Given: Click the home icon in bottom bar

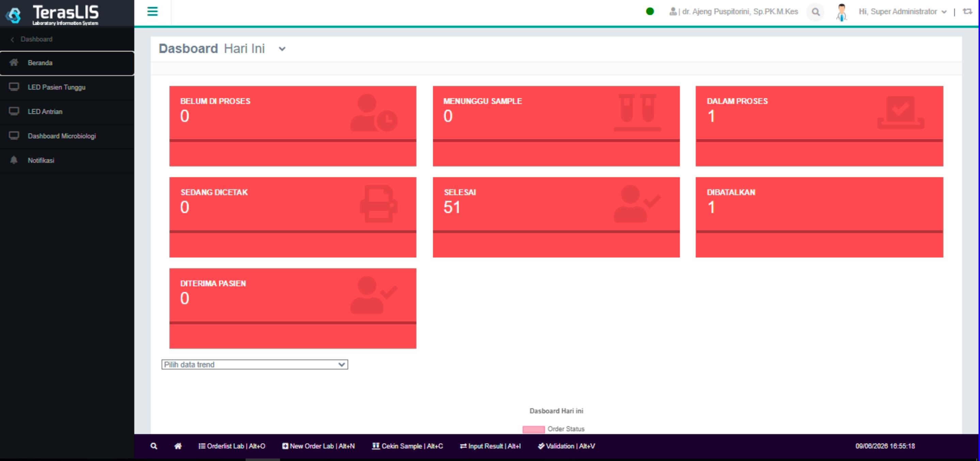Looking at the screenshot, I should coord(178,446).
